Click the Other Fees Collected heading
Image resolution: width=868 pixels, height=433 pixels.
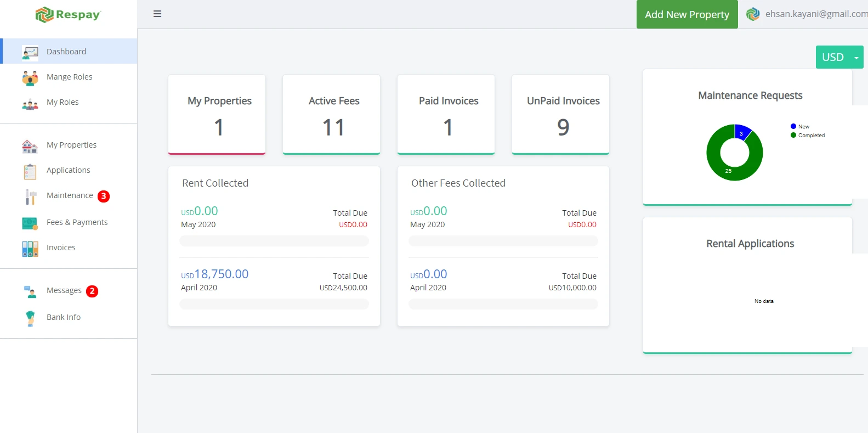(458, 183)
